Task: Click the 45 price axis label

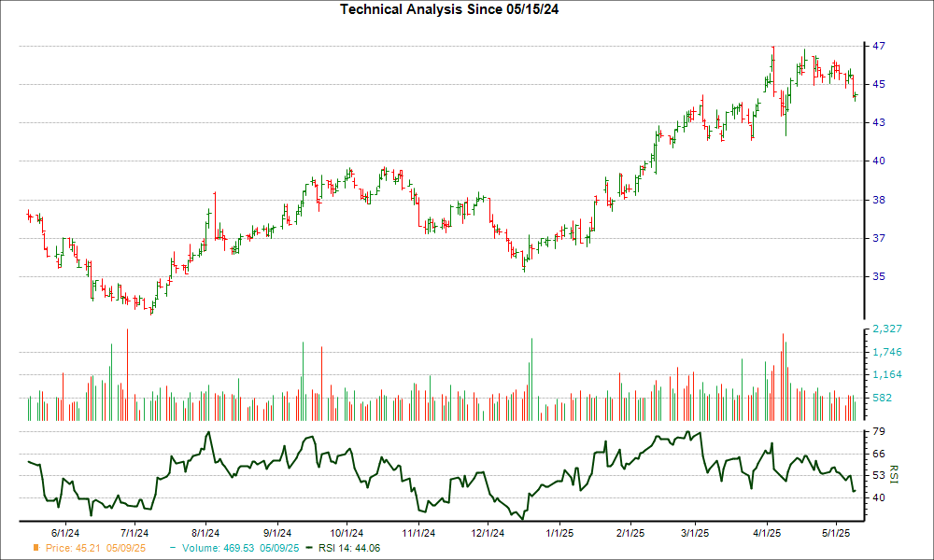Action: [879, 84]
